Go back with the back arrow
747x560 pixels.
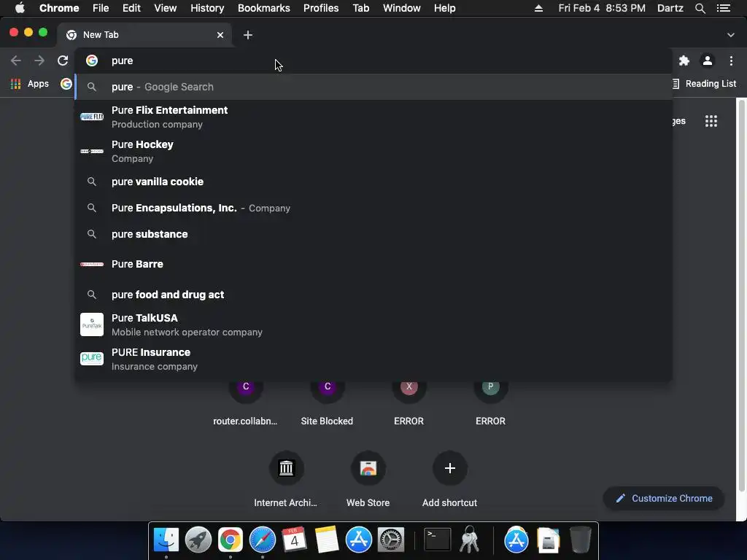(16, 61)
